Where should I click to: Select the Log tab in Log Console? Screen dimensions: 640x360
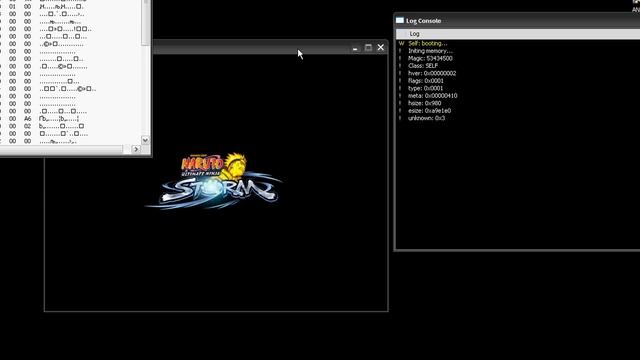(x=414, y=34)
